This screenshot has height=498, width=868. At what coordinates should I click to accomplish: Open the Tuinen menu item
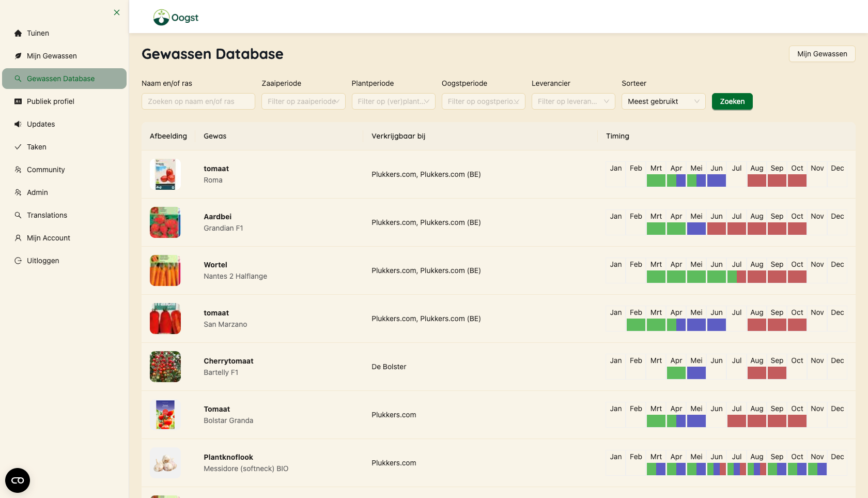pos(64,33)
